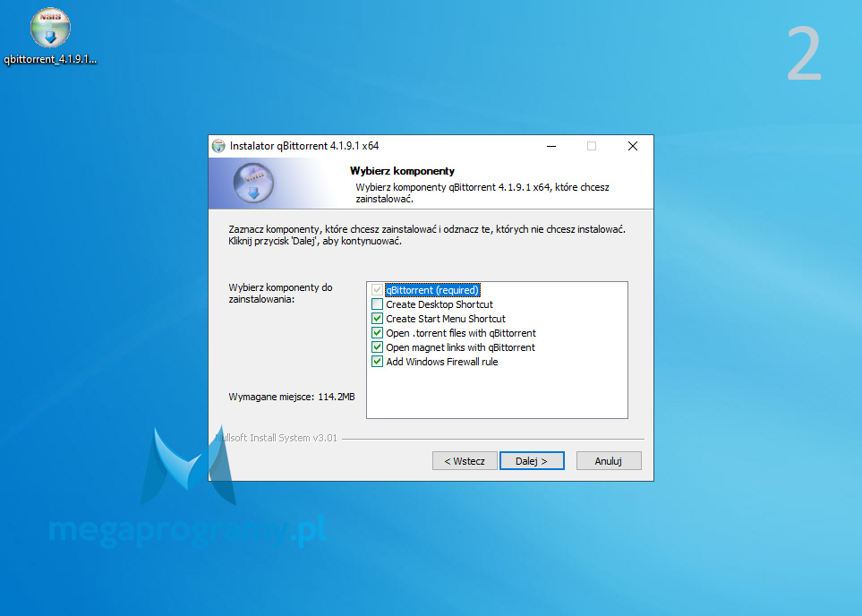The height and width of the screenshot is (616, 862).
Task: Go back with < Wstecz button
Action: (465, 461)
